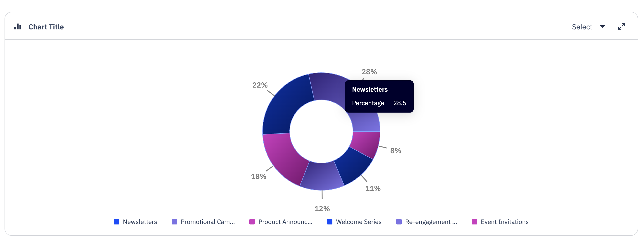Select the 12% purple bottom donut slice
The height and width of the screenshot is (248, 644).
point(322,176)
